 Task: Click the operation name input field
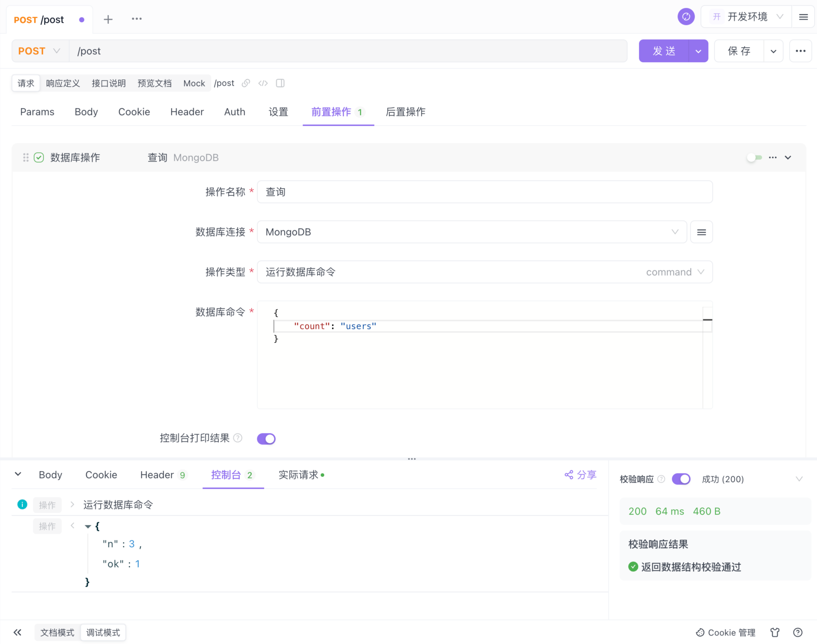[x=485, y=192]
